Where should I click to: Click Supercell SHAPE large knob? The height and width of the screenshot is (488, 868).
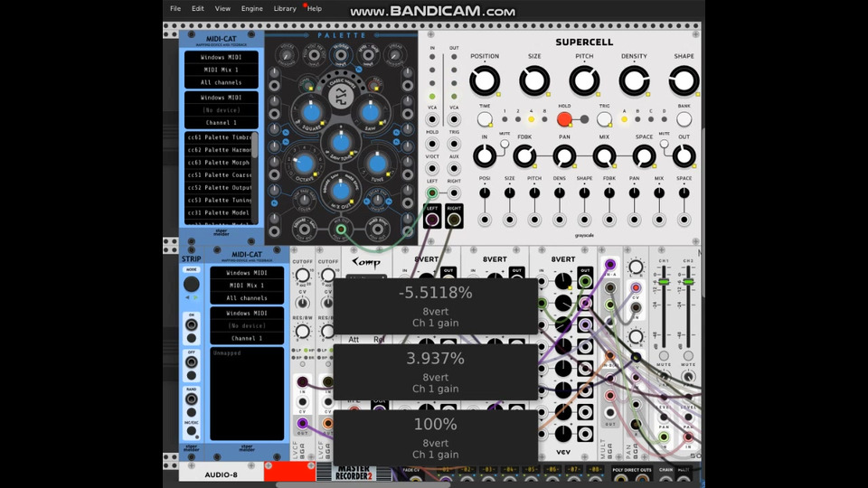tap(684, 80)
